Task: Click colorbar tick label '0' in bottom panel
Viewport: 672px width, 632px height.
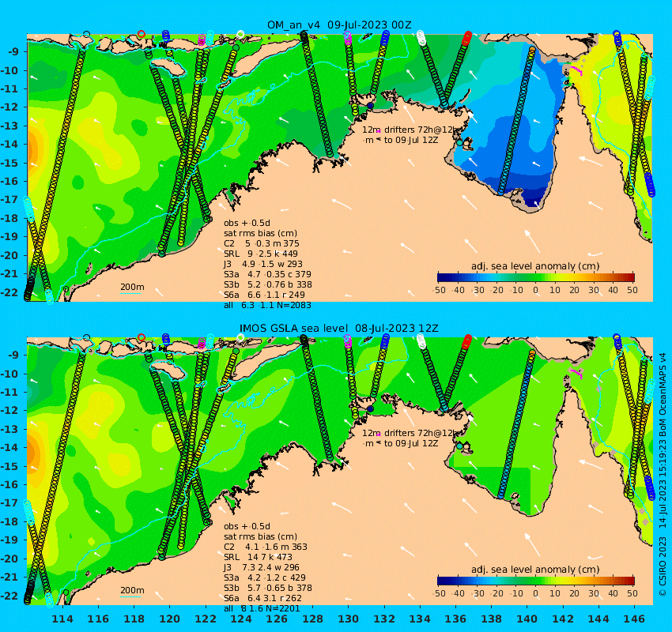Action: coord(536,593)
